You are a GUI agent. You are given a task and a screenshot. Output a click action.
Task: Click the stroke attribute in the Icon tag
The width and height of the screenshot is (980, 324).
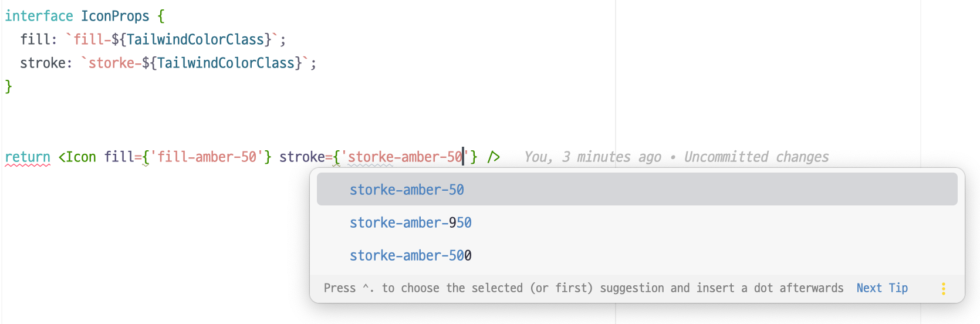[x=302, y=157]
